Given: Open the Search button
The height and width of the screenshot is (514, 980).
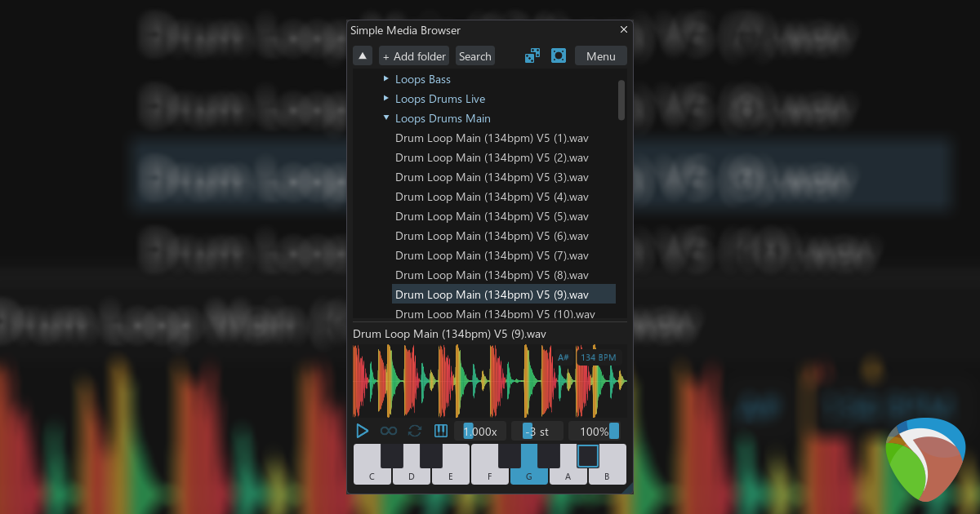Looking at the screenshot, I should pyautogui.click(x=475, y=56).
